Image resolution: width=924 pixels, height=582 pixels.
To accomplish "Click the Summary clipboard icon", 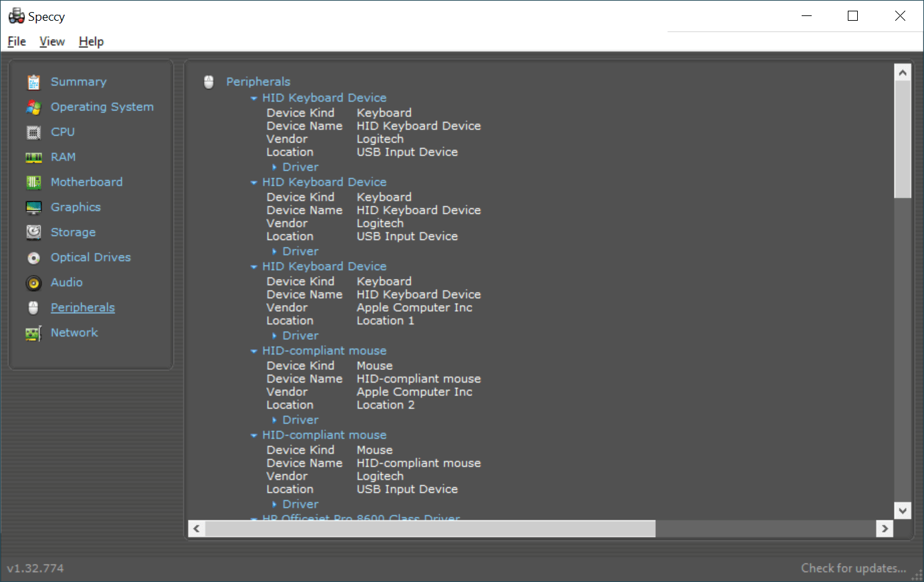I will pyautogui.click(x=33, y=82).
